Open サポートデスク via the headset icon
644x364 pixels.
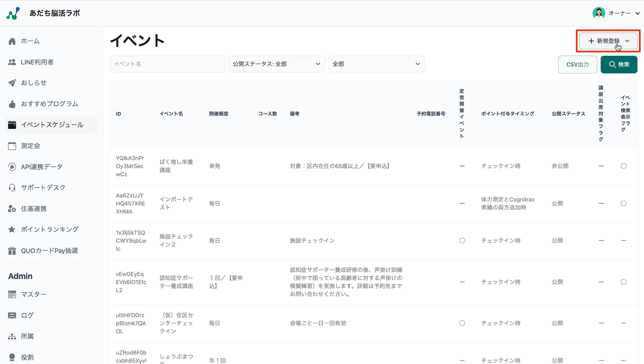click(12, 188)
